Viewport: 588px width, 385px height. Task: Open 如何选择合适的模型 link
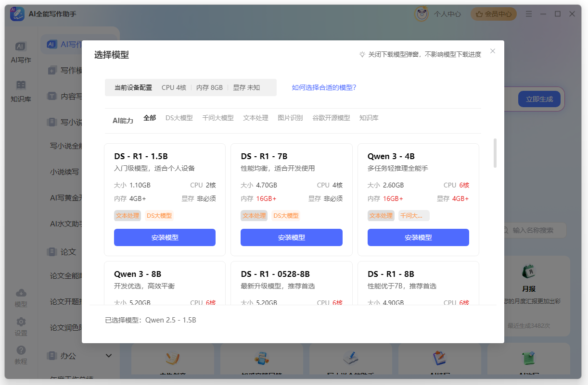(x=324, y=87)
